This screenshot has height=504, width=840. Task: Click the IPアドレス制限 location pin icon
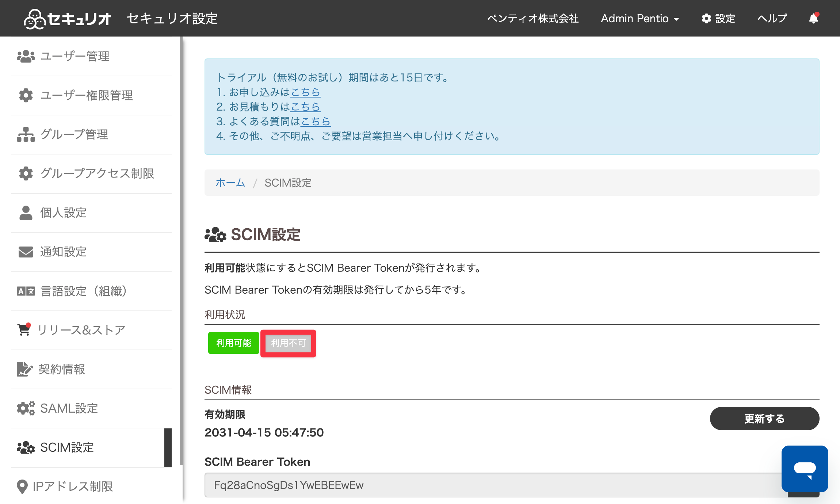tap(22, 486)
